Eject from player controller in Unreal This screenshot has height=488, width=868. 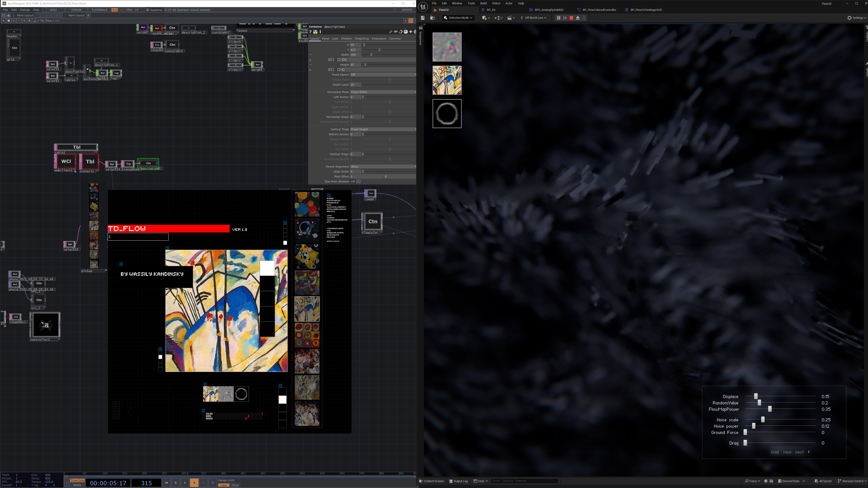pos(578,18)
